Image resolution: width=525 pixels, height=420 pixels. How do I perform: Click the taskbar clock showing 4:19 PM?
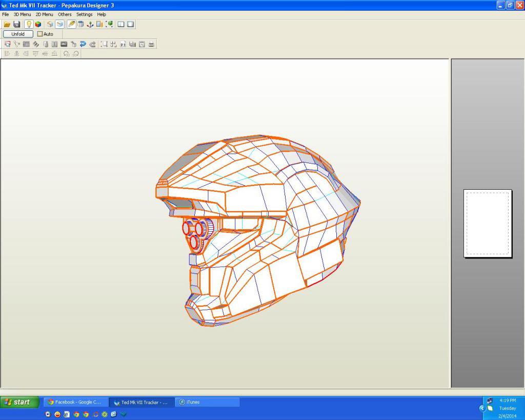[x=508, y=400]
